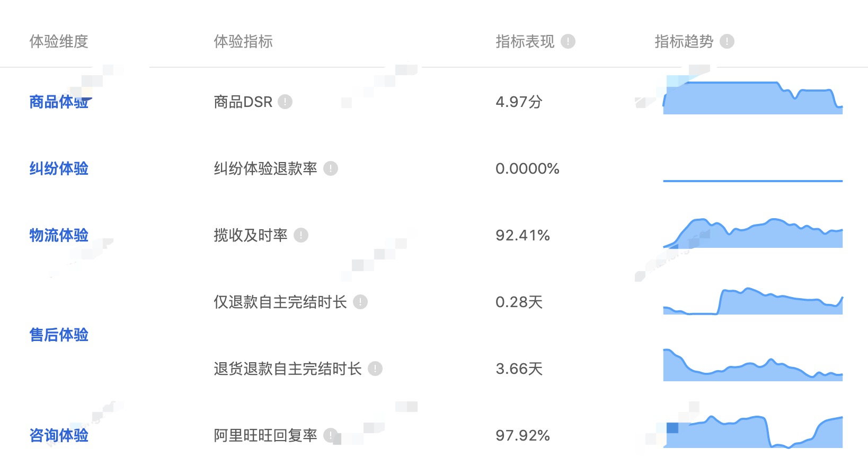868x466 pixels.
Task: Click the 体验指标 column header
Action: 243,41
